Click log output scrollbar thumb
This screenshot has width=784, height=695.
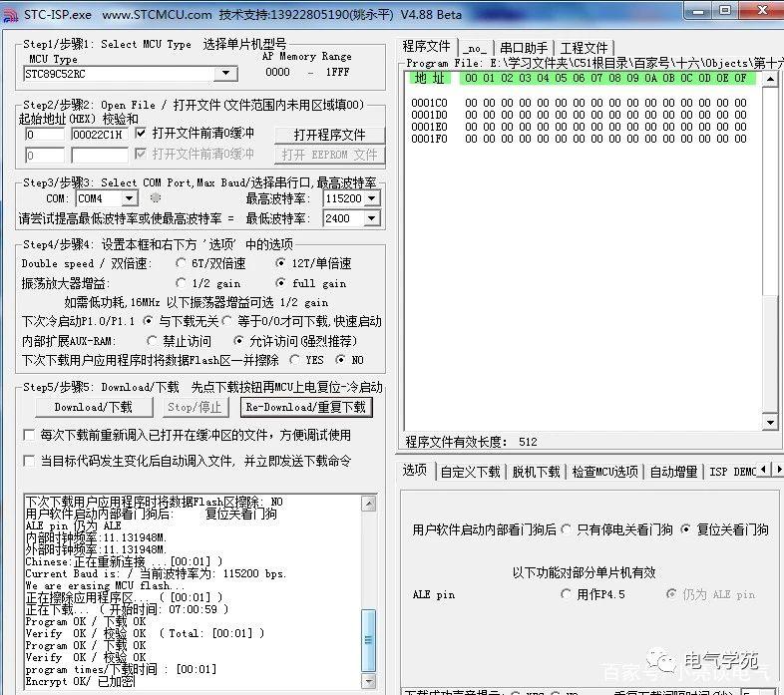[x=368, y=640]
